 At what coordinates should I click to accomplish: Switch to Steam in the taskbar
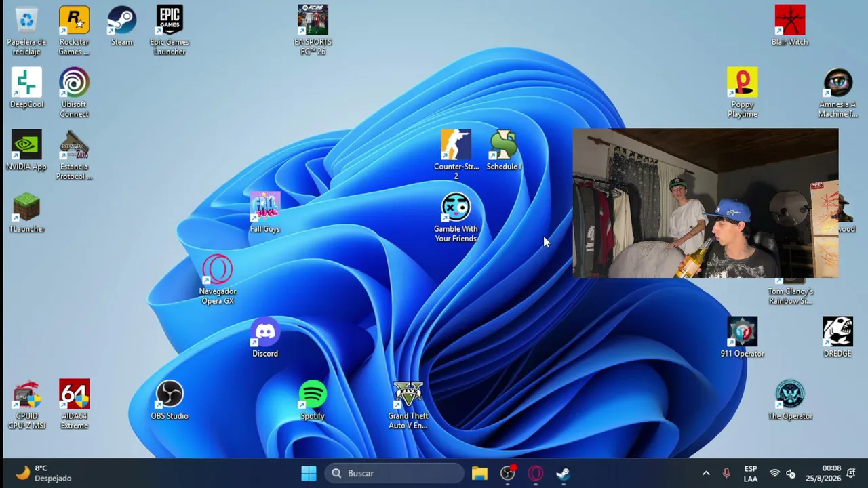(564, 473)
